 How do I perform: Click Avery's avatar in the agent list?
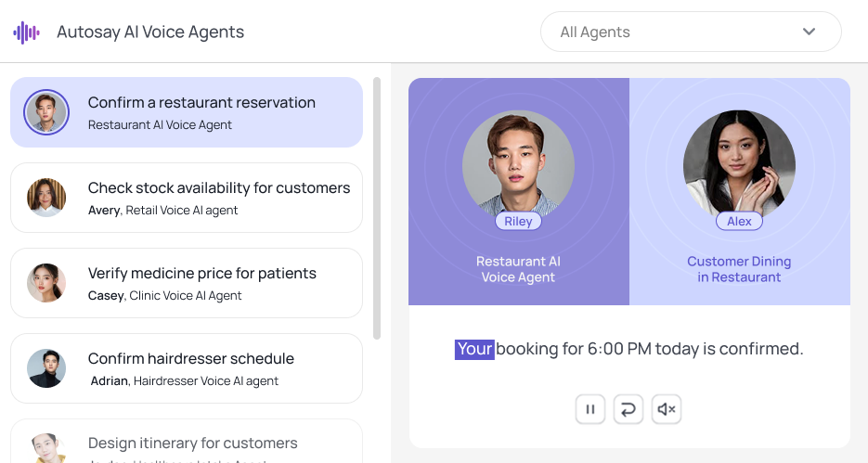click(x=46, y=198)
